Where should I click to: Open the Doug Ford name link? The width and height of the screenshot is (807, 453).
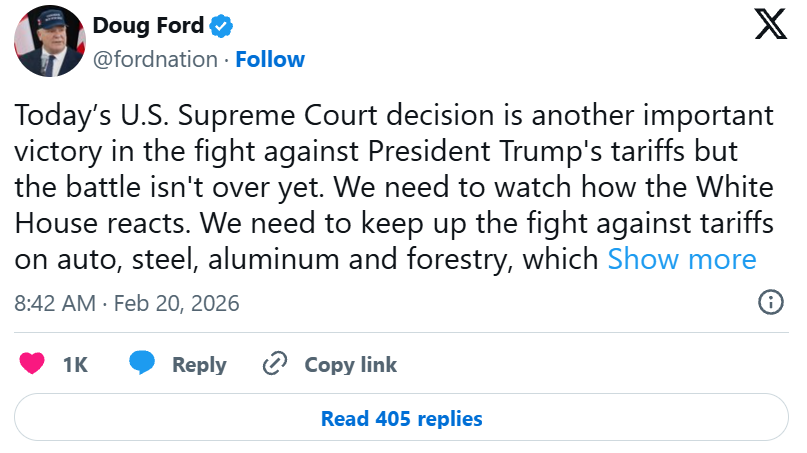(x=146, y=25)
